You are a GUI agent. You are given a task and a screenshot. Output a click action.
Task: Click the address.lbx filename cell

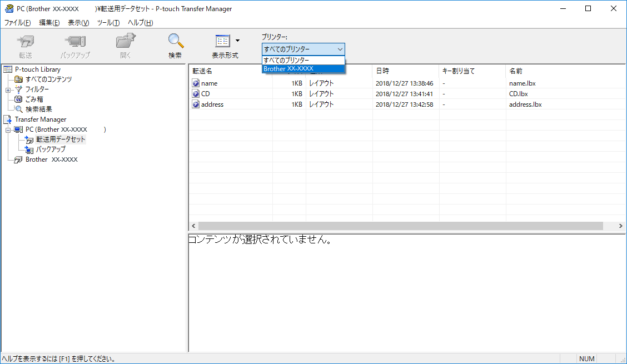click(525, 104)
